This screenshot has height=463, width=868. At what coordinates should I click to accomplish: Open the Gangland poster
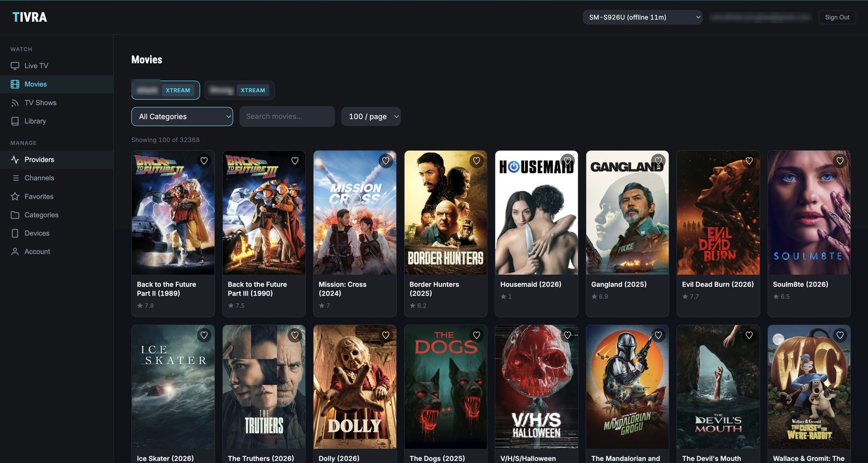(x=628, y=213)
